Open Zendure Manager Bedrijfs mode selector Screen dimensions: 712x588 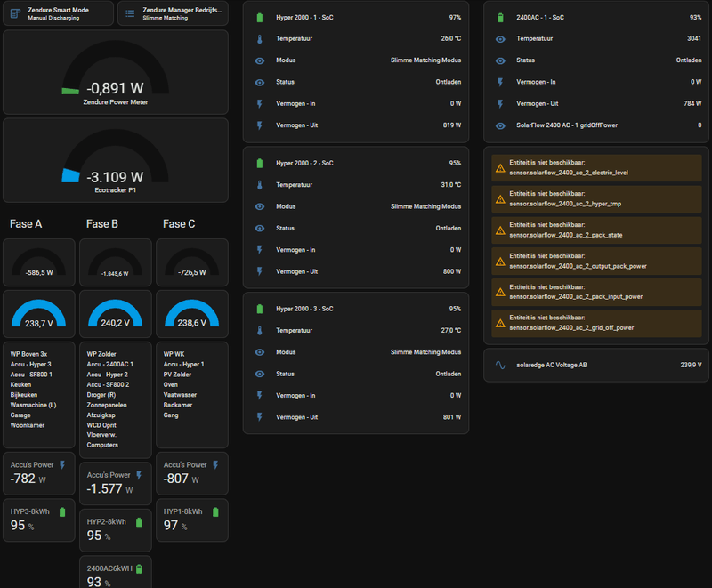[173, 13]
